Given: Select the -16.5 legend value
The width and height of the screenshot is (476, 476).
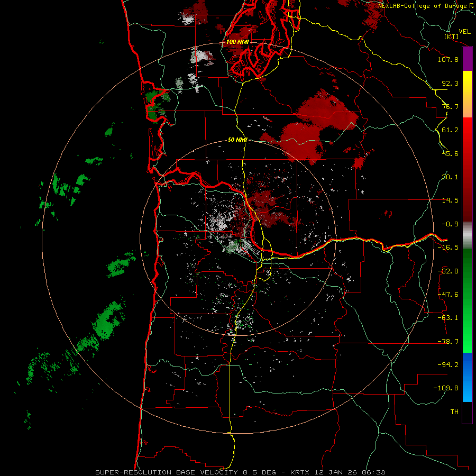Looking at the screenshot, I should (x=448, y=248).
